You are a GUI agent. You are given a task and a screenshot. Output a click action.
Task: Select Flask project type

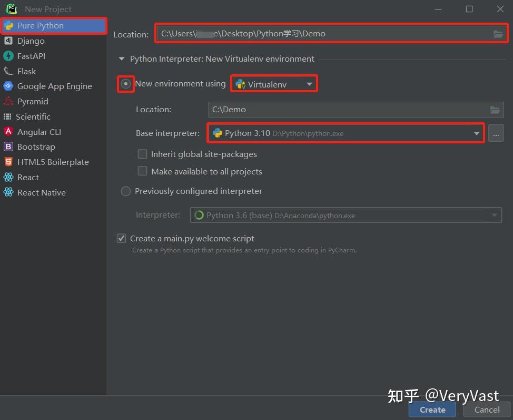coord(54,71)
